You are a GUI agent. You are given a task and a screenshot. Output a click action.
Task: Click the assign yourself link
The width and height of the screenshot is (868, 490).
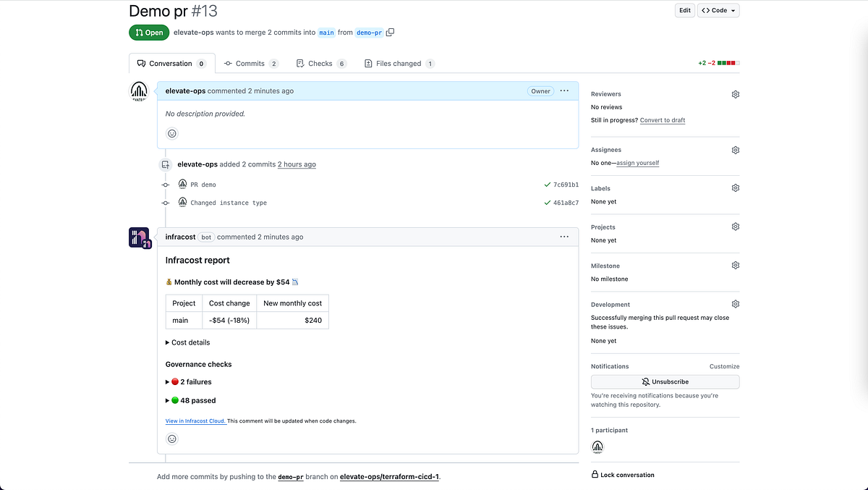tap(637, 163)
